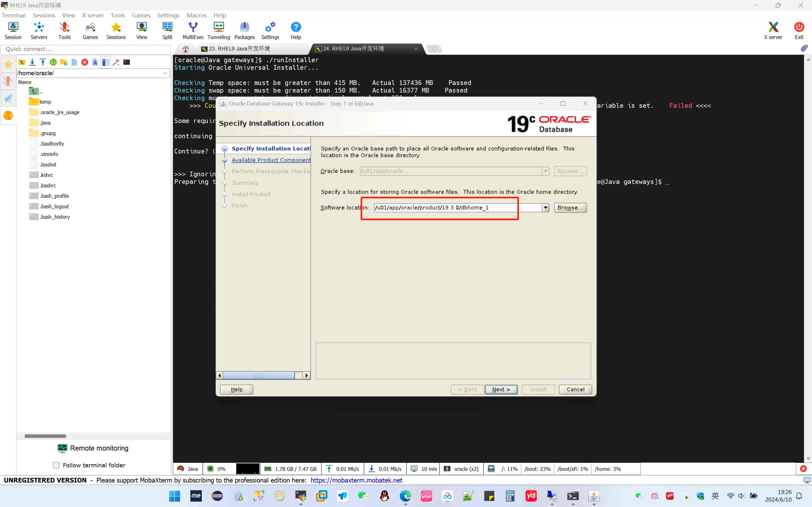Open the X server menu

[x=93, y=15]
